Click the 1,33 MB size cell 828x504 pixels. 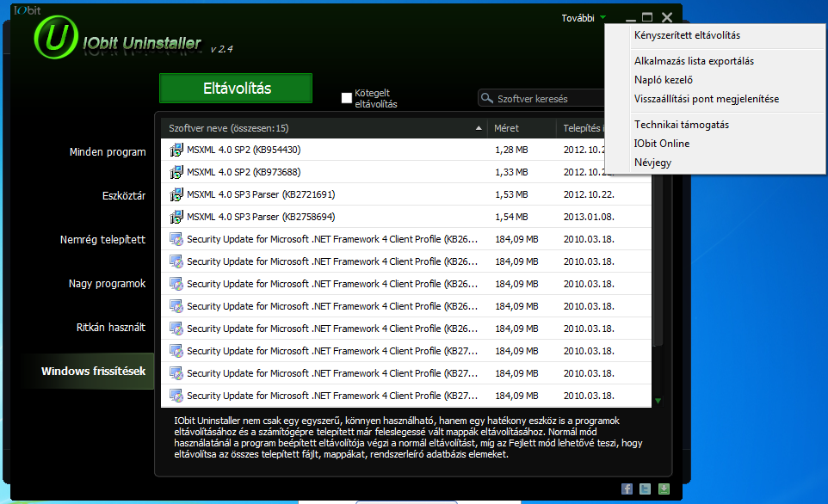pos(511,172)
